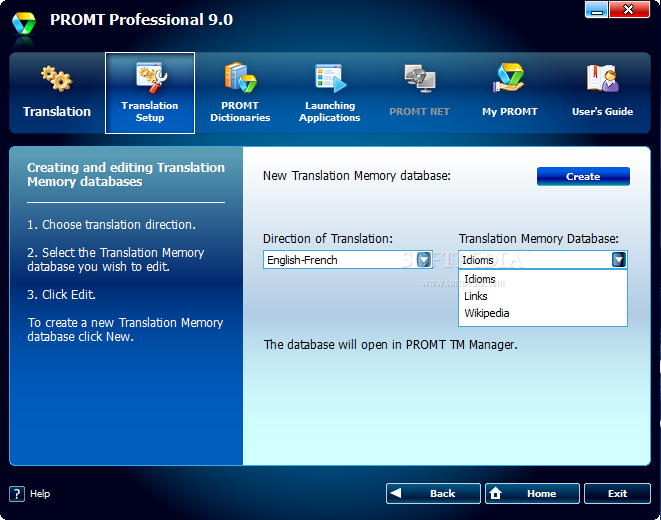Switch to the Translation tab label
The width and height of the screenshot is (661, 520).
[x=57, y=112]
